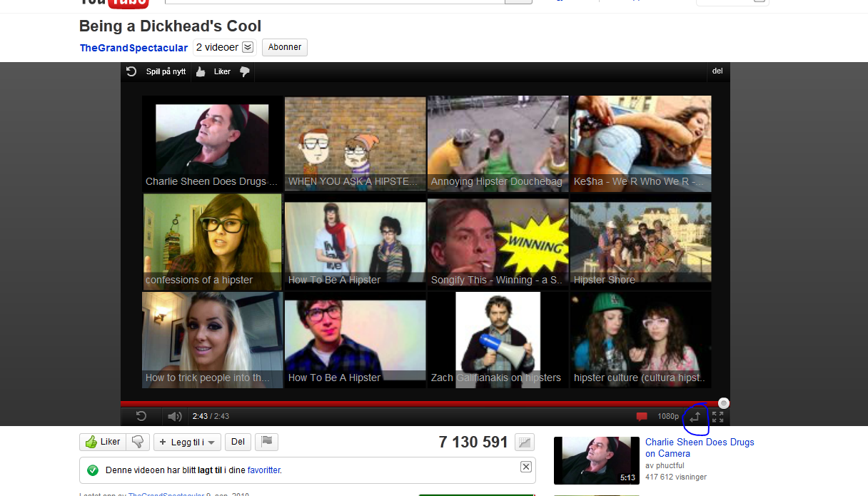Viewport: 868px width, 496px height.
Task: Open 'Hipster Shore' suggested video
Action: pos(640,241)
